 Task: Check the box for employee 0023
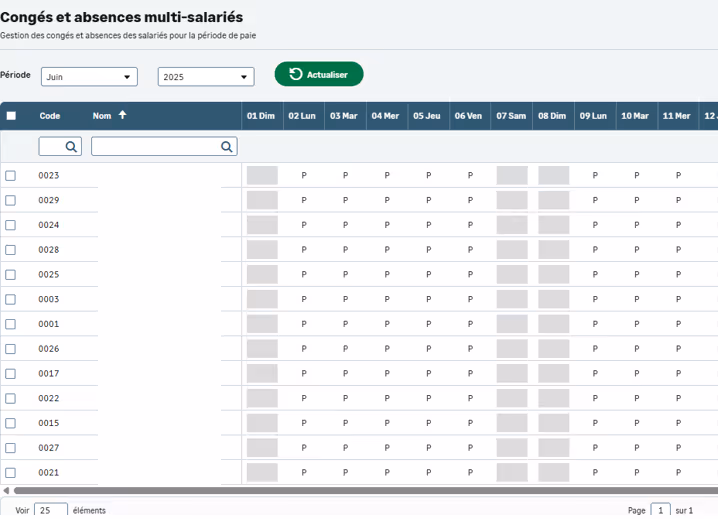(11, 175)
